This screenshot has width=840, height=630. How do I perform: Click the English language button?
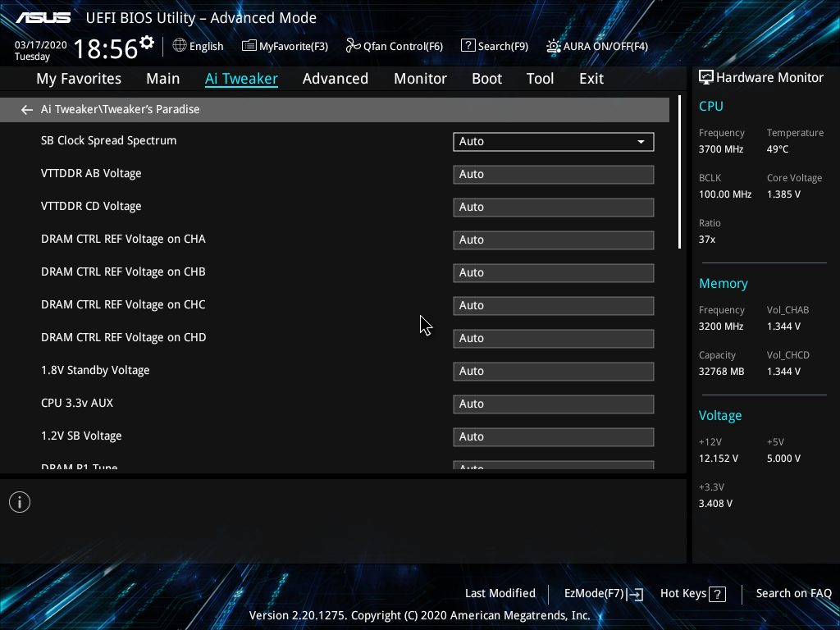click(x=199, y=46)
